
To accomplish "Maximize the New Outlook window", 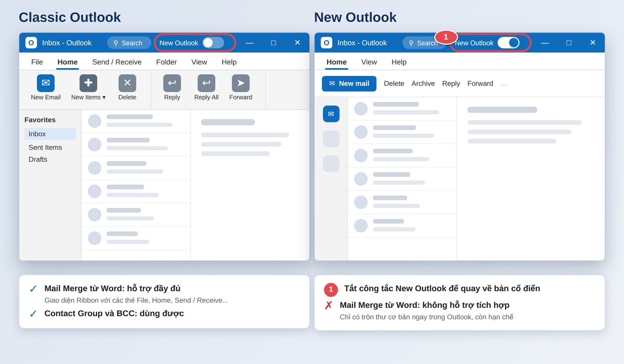I will tap(569, 43).
